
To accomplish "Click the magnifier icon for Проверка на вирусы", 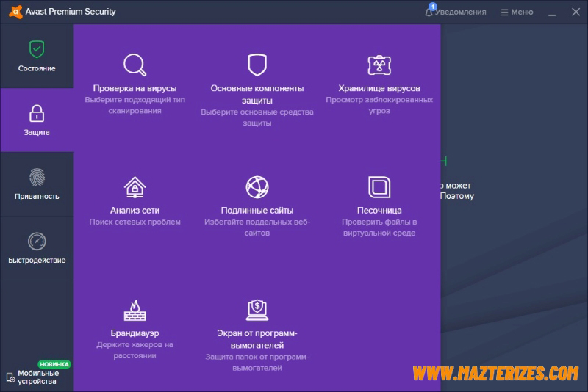I will click(135, 65).
